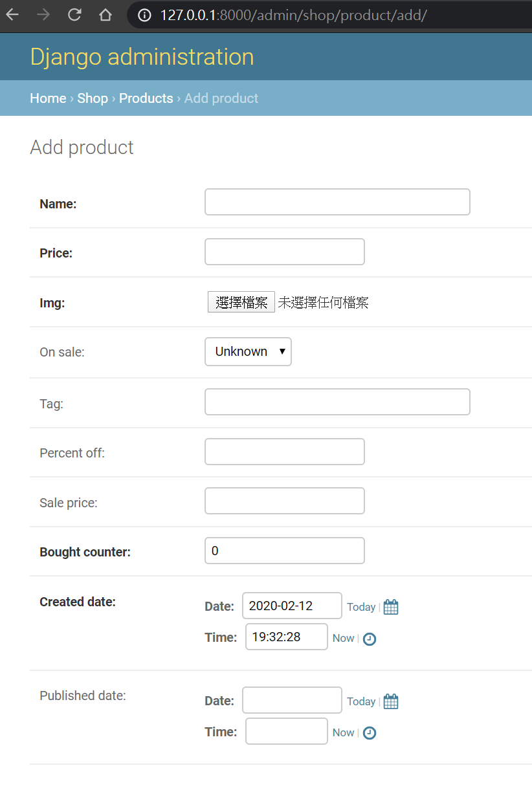532x790 pixels.
Task: Click into the Price input field
Action: click(284, 252)
